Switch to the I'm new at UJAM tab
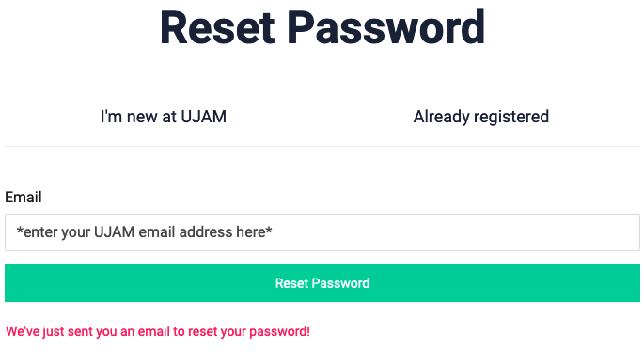 coord(164,117)
